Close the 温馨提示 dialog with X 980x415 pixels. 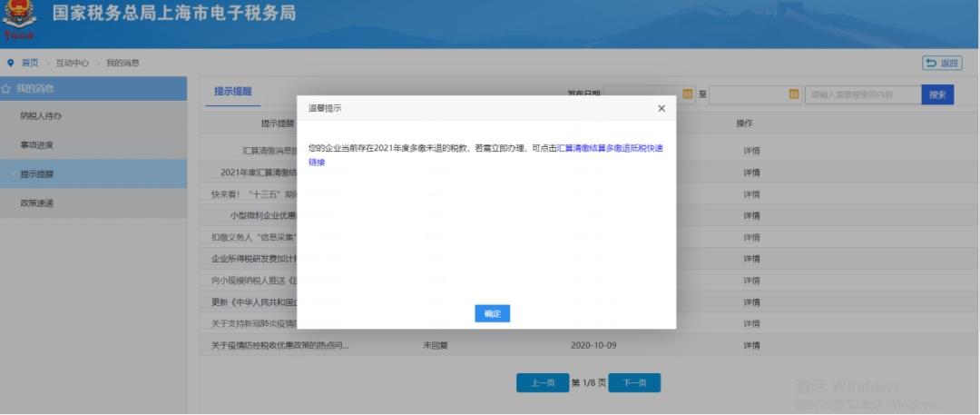[x=661, y=108]
